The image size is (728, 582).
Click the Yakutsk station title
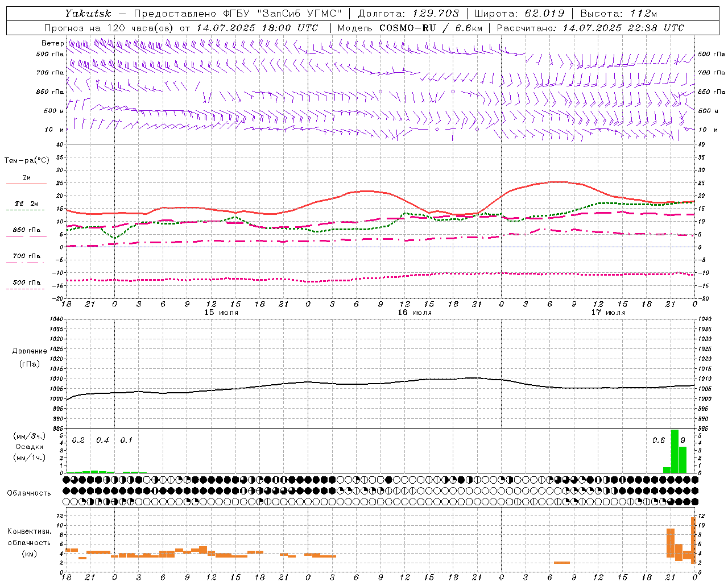click(x=88, y=14)
